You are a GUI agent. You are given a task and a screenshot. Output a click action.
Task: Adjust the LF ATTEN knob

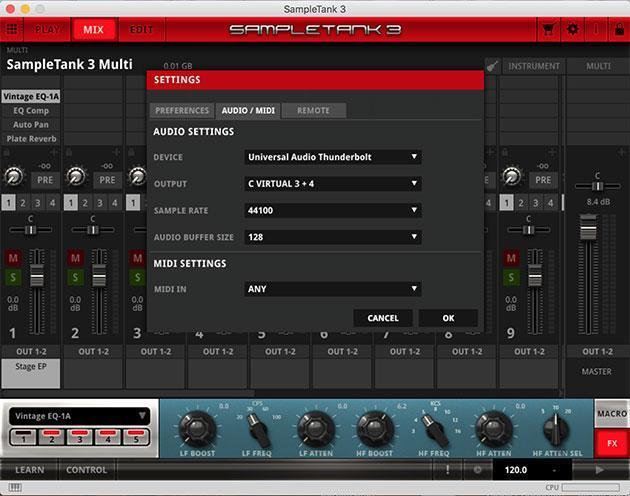315,430
